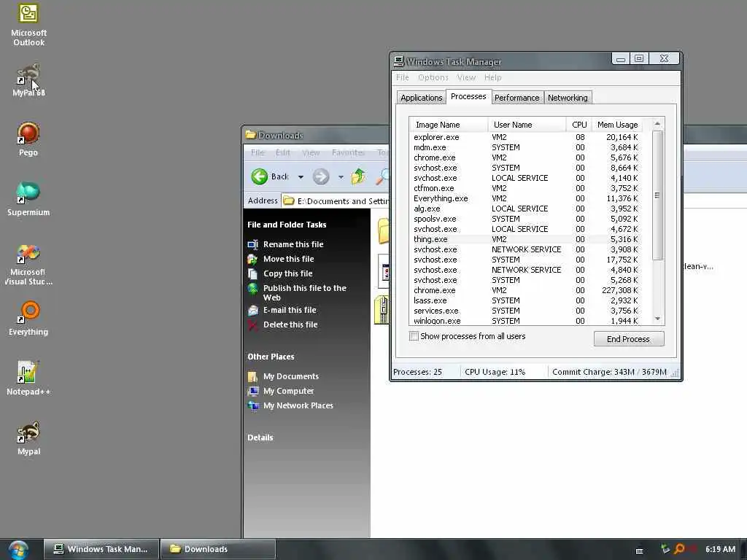747x560 pixels.
Task: Expand the Details section header
Action: (260, 437)
